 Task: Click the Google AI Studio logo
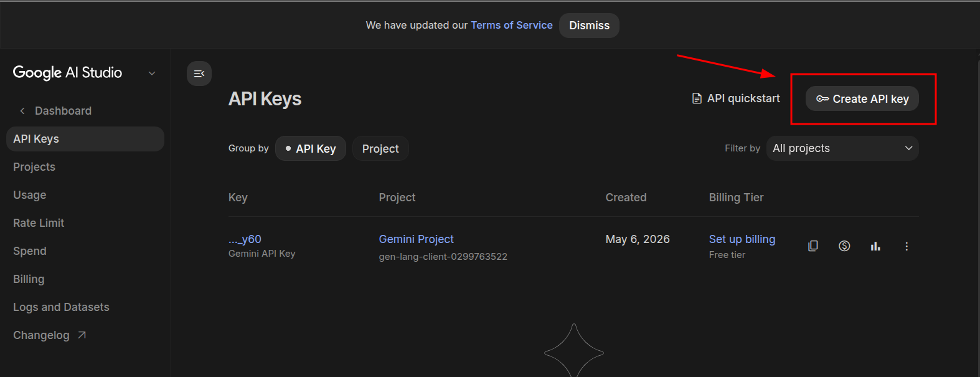point(67,72)
